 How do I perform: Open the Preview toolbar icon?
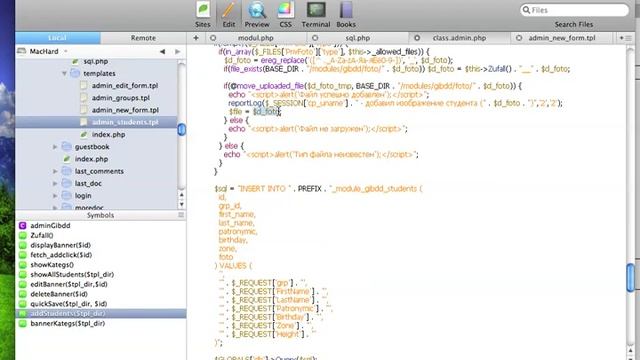tap(257, 15)
